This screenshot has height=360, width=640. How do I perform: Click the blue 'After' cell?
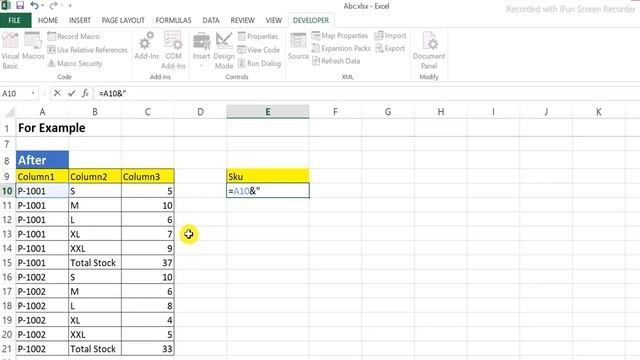(x=42, y=160)
